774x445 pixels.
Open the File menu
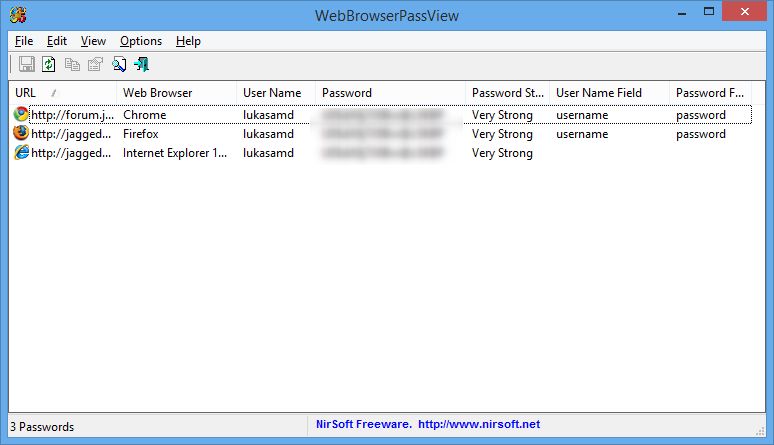(x=24, y=41)
